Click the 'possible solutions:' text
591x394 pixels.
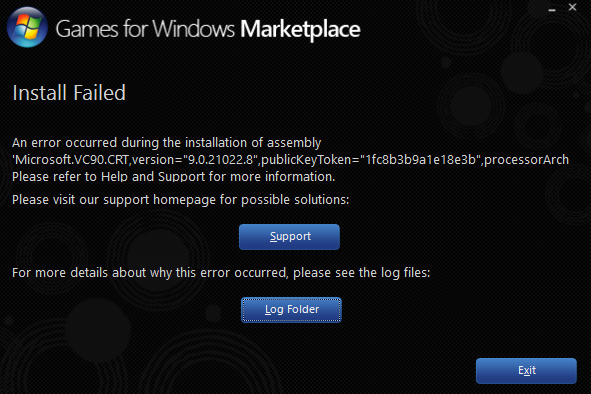click(x=295, y=200)
